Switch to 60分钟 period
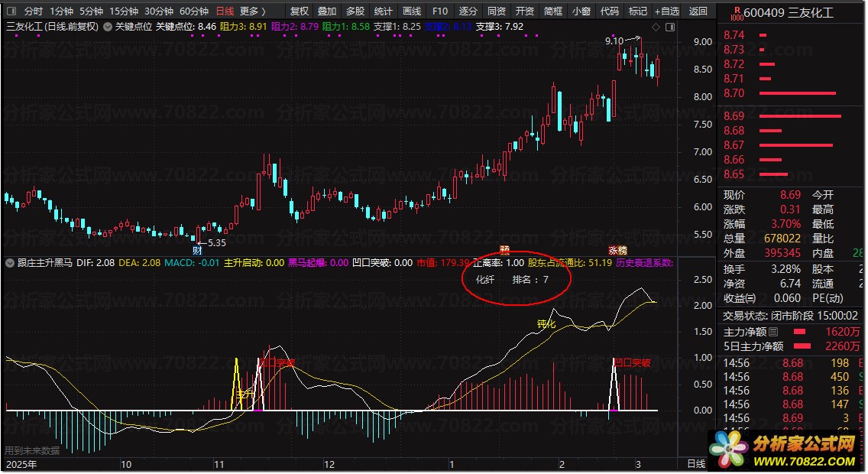 click(194, 11)
